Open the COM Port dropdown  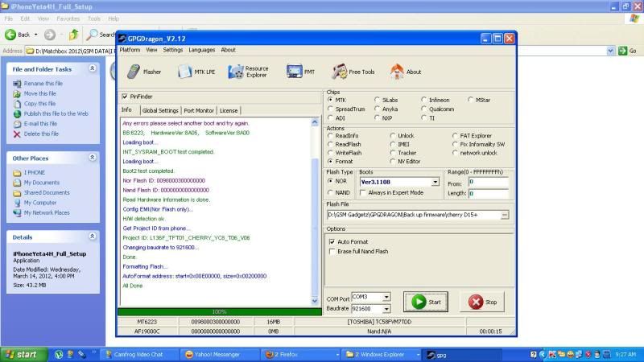coord(386,297)
